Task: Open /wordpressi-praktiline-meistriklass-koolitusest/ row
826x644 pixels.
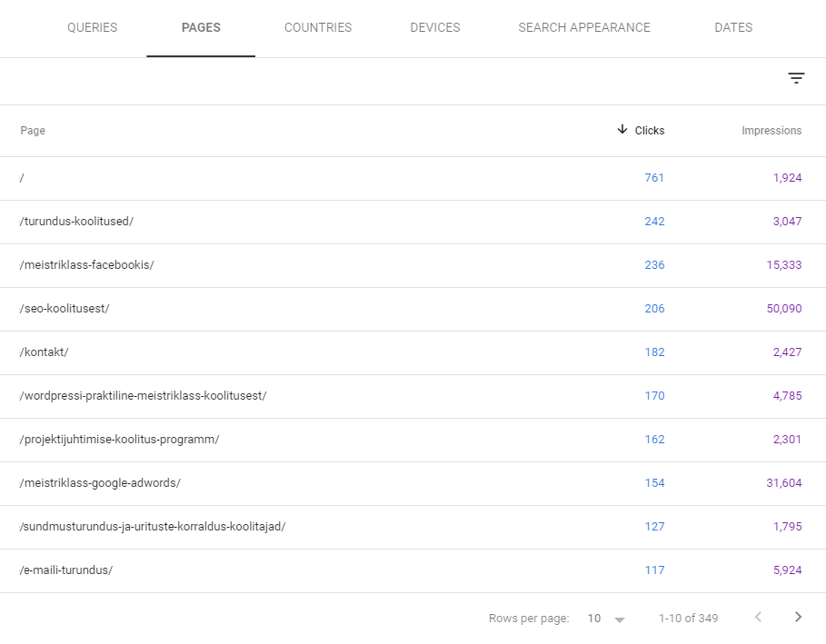Action: tap(143, 396)
